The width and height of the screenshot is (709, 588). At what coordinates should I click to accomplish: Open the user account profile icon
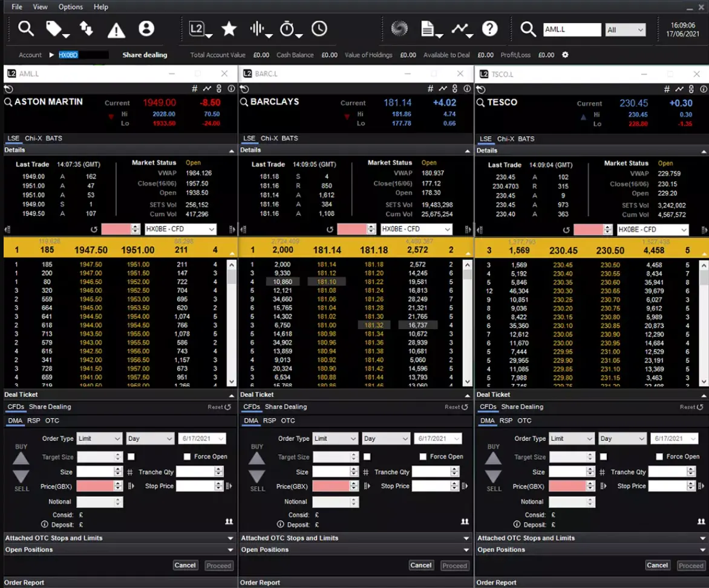pyautogui.click(x=146, y=28)
